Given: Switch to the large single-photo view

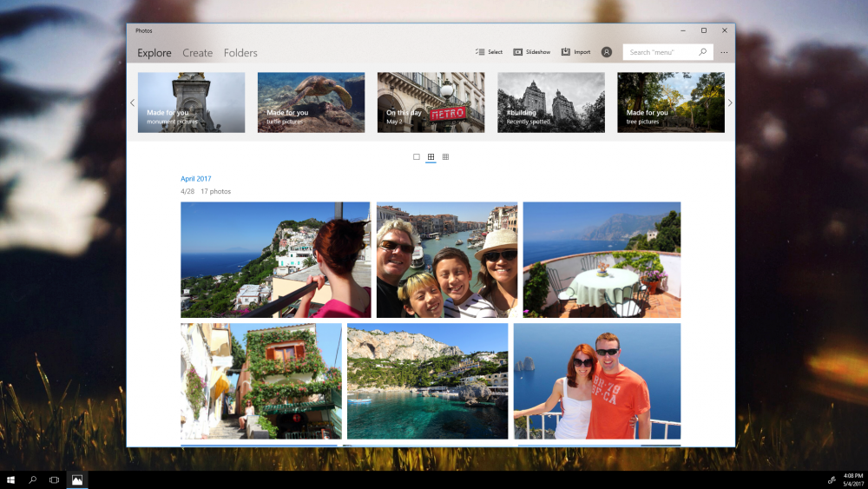Looking at the screenshot, I should coord(417,157).
